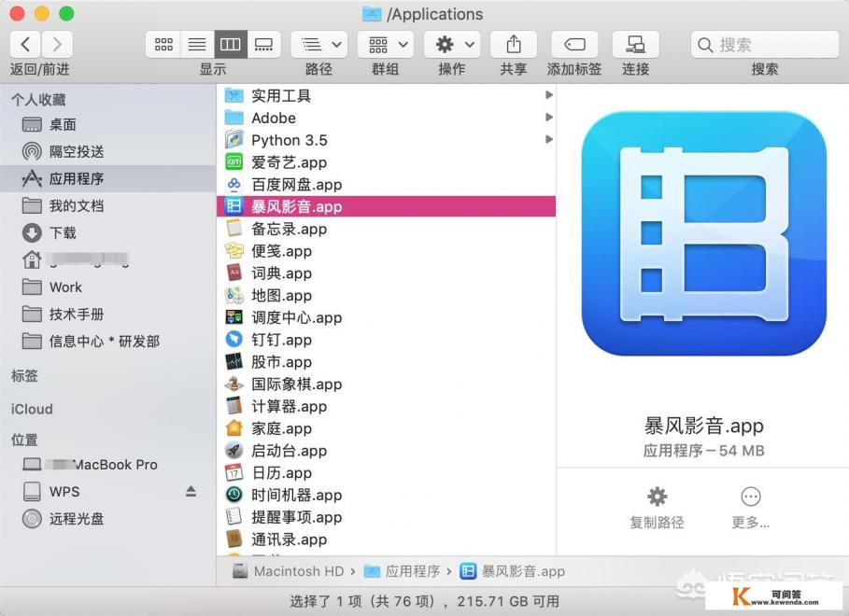Open the Work folder in the sidebar

tap(108, 287)
